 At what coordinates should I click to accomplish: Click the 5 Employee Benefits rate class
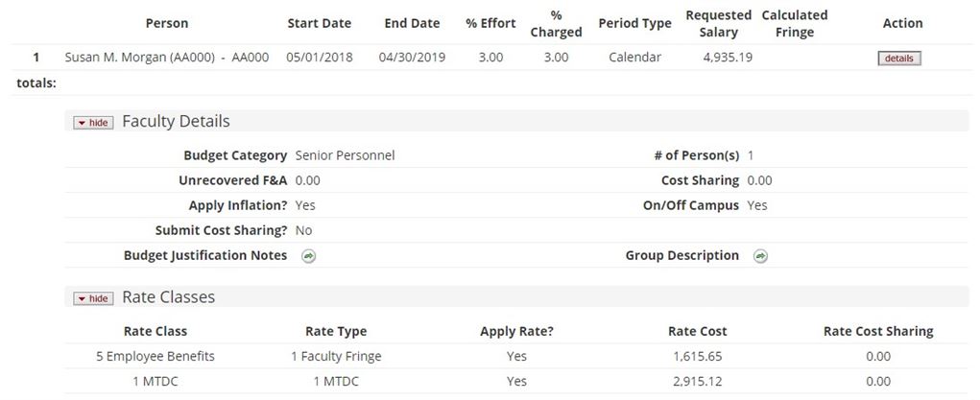(155, 356)
